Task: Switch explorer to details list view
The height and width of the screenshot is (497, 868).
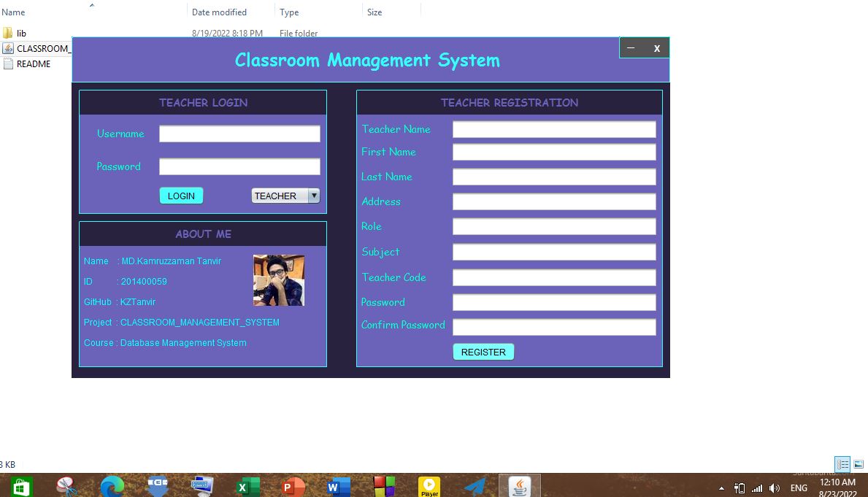Action: point(842,464)
